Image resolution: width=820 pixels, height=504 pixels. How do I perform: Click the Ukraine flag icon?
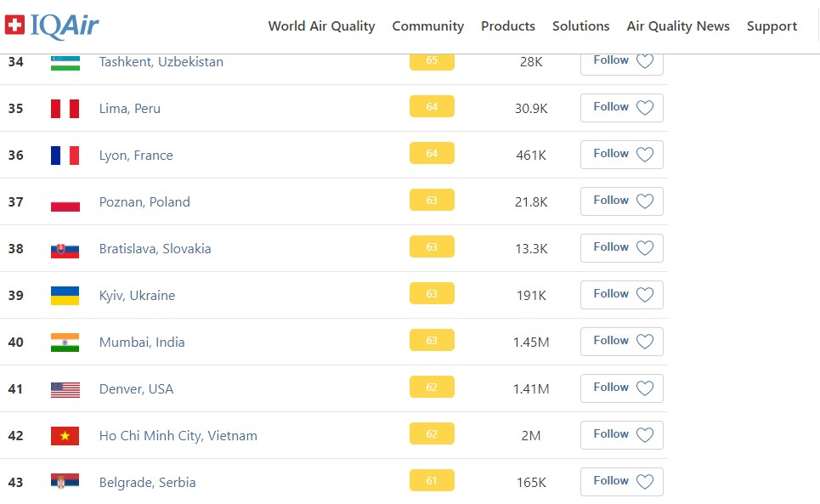click(65, 296)
